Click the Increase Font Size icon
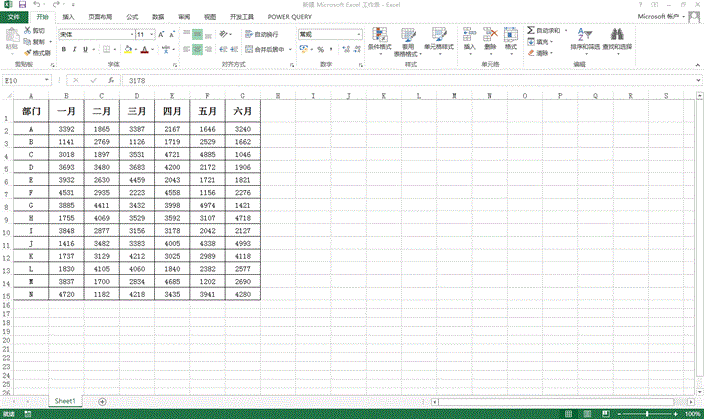The image size is (704, 419). click(158, 34)
